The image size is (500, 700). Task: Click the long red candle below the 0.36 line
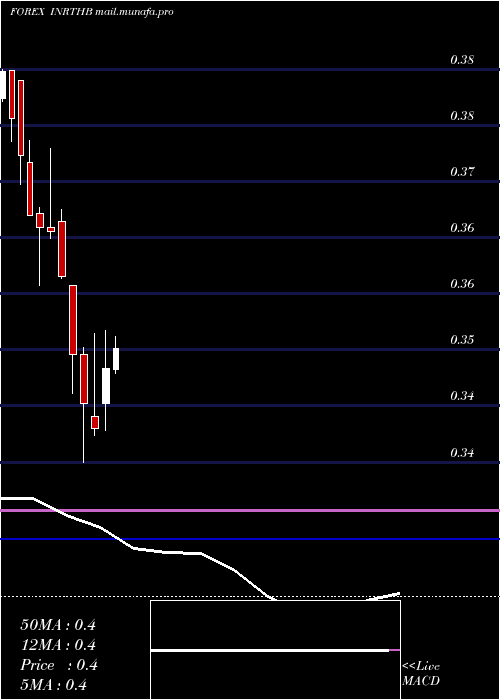73,320
